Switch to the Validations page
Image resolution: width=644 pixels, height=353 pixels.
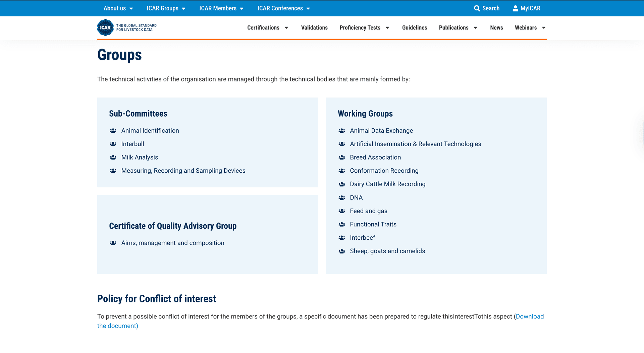point(314,28)
